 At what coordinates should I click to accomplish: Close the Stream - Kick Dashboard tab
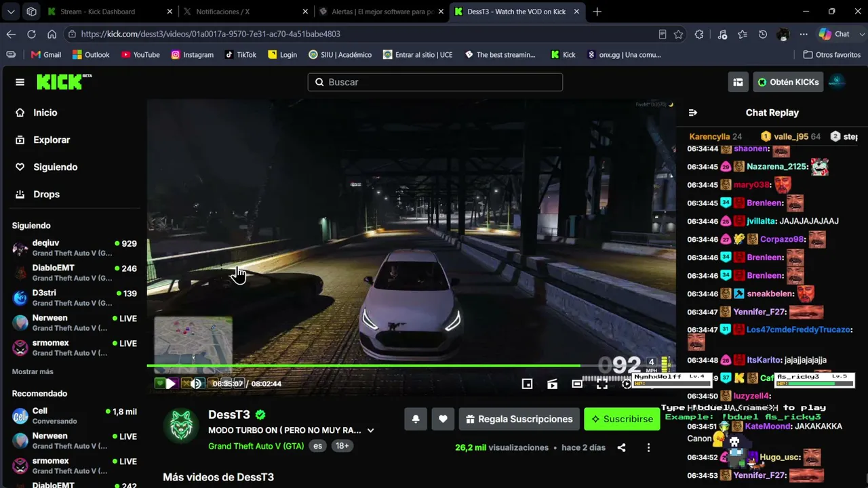[x=170, y=12]
